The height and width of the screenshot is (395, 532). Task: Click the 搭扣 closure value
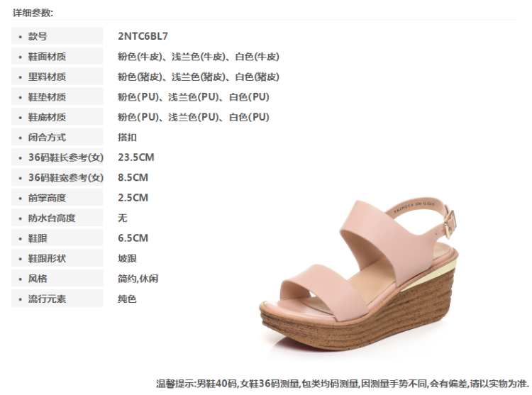coord(127,138)
